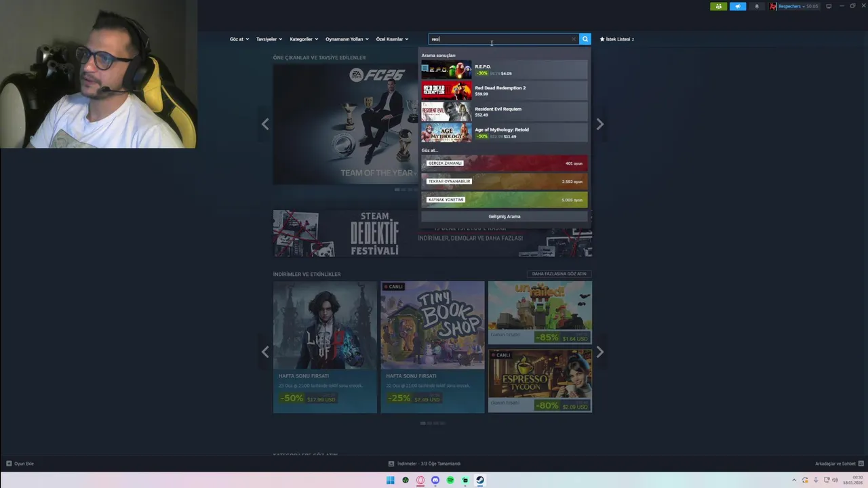Browse the Kaynak Yönetimi tag row
This screenshot has width=868, height=488.
pyautogui.click(x=505, y=200)
